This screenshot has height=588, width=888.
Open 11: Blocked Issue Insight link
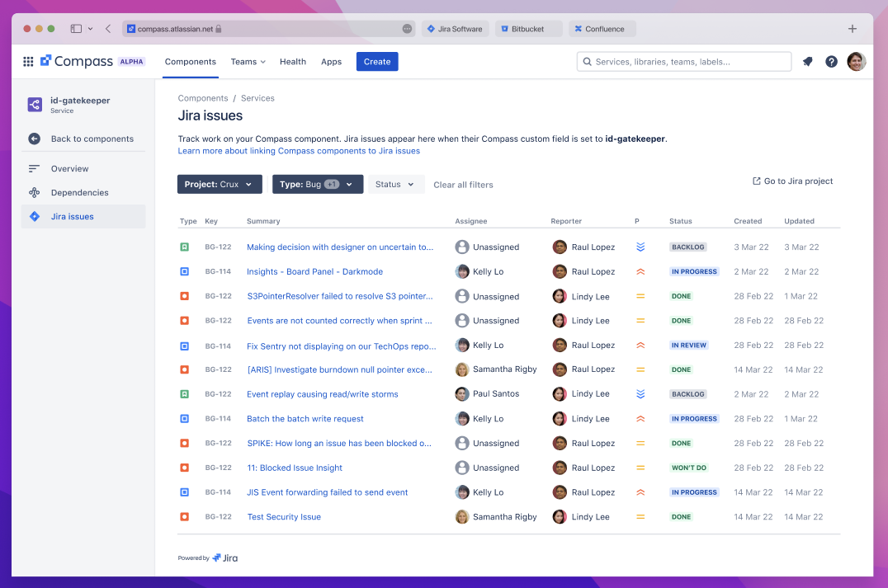295,468
